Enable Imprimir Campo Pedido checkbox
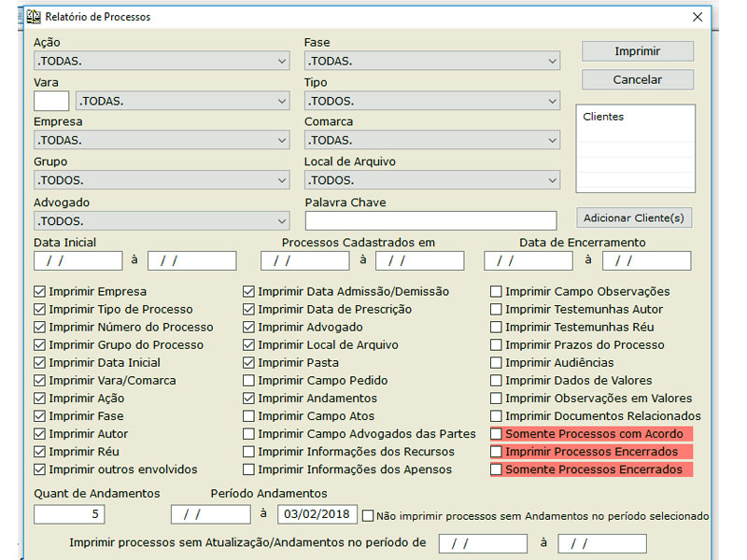The image size is (747, 560). (x=248, y=381)
